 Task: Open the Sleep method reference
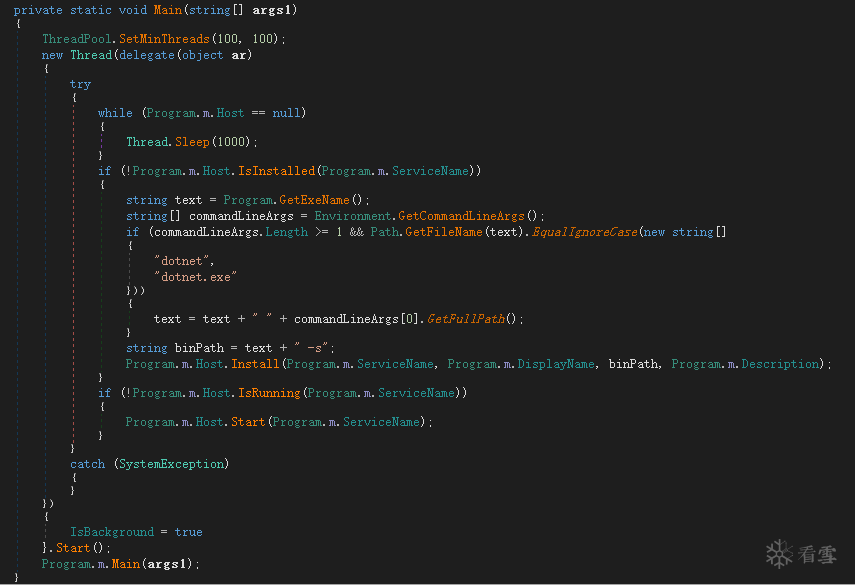[x=192, y=142]
